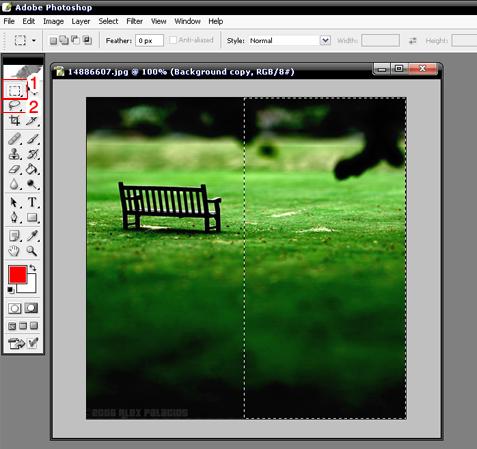The height and width of the screenshot is (449, 477).
Task: Open the View menu
Action: [159, 21]
